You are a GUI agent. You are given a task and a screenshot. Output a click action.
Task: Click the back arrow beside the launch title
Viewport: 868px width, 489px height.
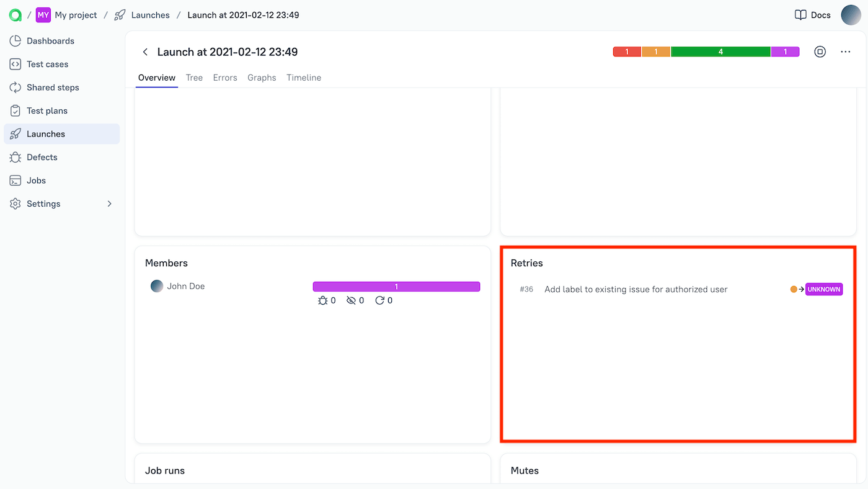(145, 52)
